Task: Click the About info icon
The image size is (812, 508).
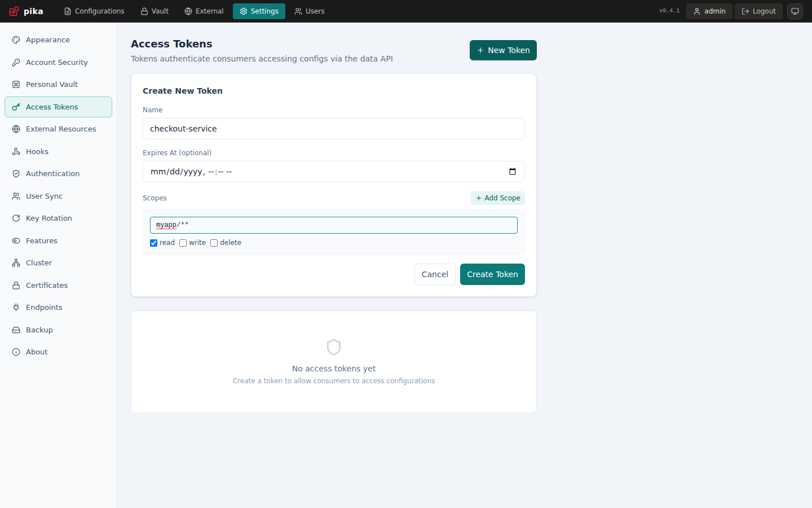Action: (x=16, y=352)
